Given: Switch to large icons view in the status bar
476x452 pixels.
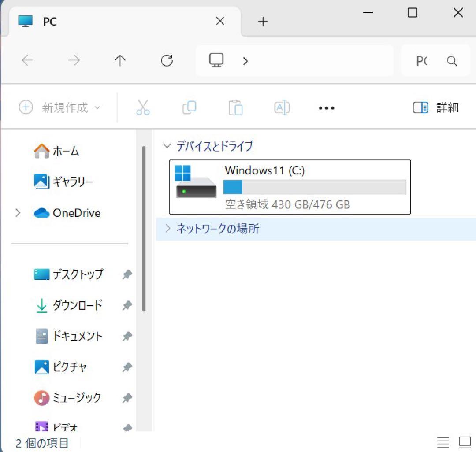Looking at the screenshot, I should 464,442.
